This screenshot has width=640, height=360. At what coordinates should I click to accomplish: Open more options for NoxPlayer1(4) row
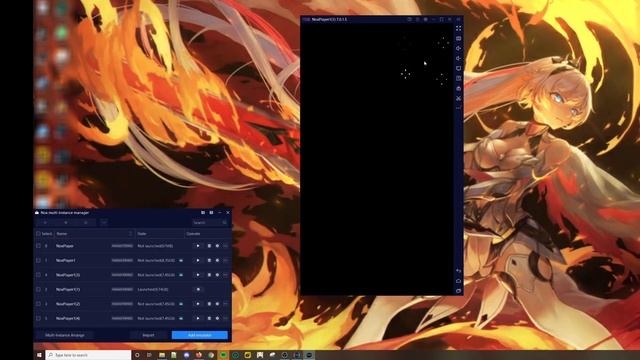click(x=225, y=318)
